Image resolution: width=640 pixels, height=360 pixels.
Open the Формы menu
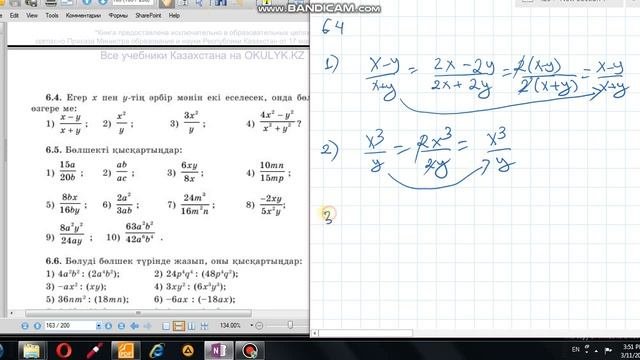(118, 16)
